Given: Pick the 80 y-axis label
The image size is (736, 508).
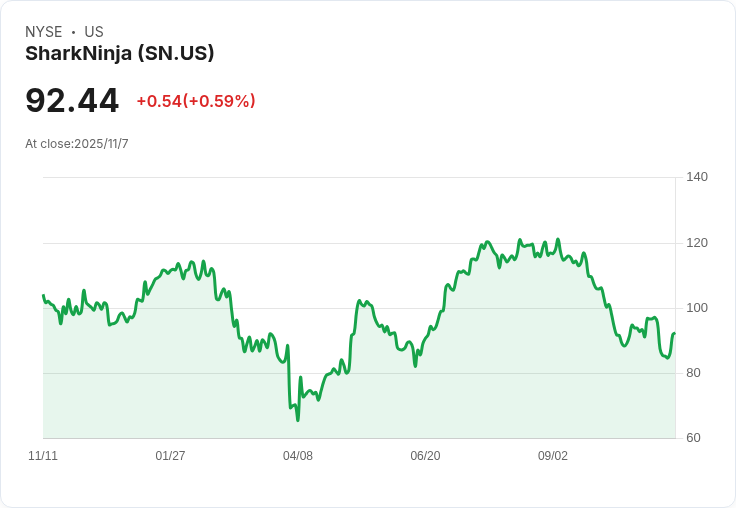Looking at the screenshot, I should tap(694, 373).
